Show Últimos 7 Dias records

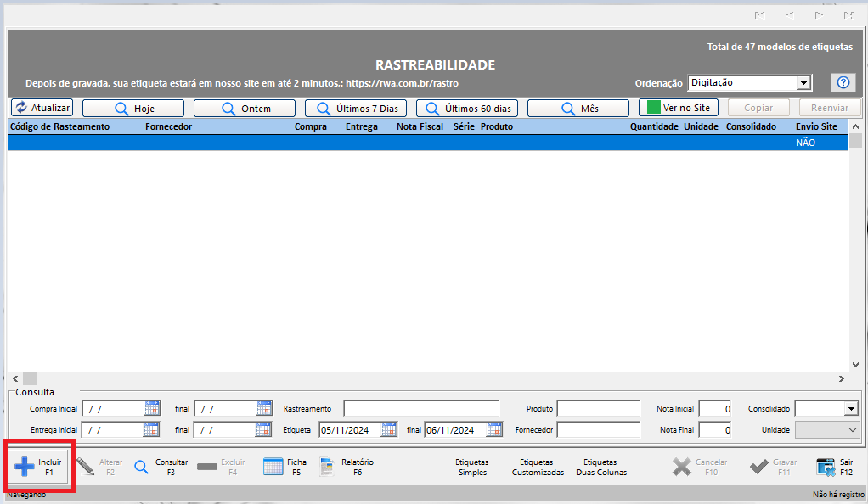[x=356, y=109]
